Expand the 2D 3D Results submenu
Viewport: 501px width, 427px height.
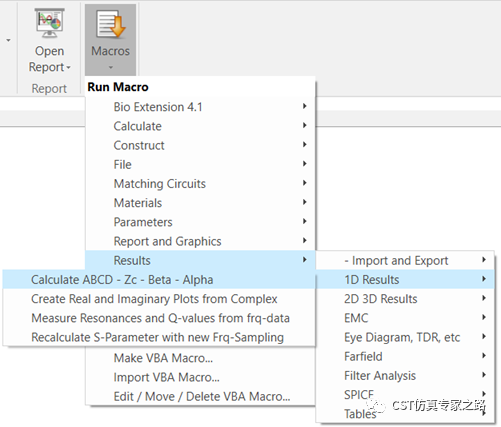coord(405,299)
